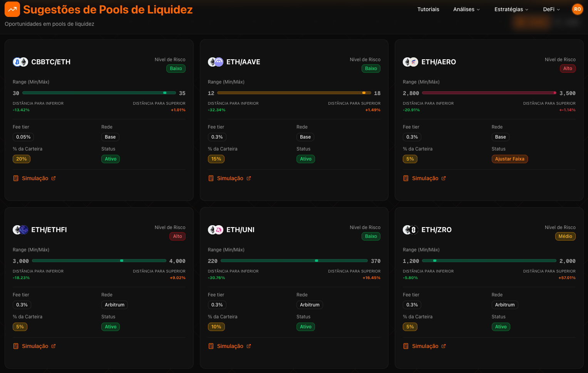Expand the Estratégias dropdown menu
The height and width of the screenshot is (373, 588).
pos(511,9)
